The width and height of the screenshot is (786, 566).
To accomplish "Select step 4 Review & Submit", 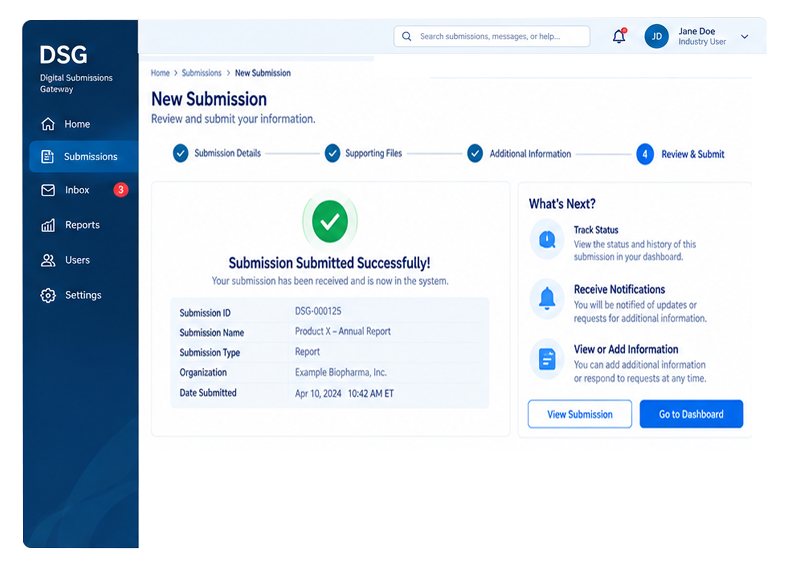I will (680, 154).
